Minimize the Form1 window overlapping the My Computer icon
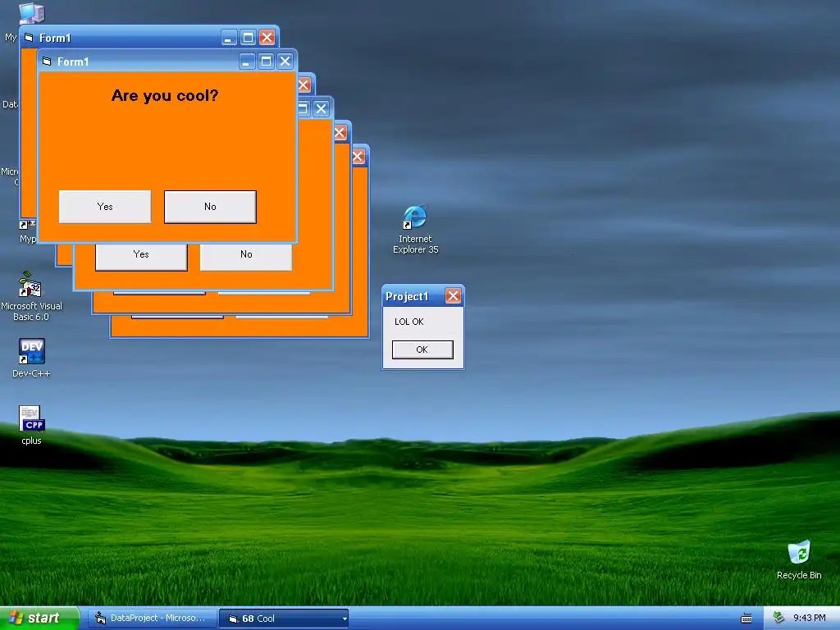This screenshot has height=630, width=840. pos(228,38)
